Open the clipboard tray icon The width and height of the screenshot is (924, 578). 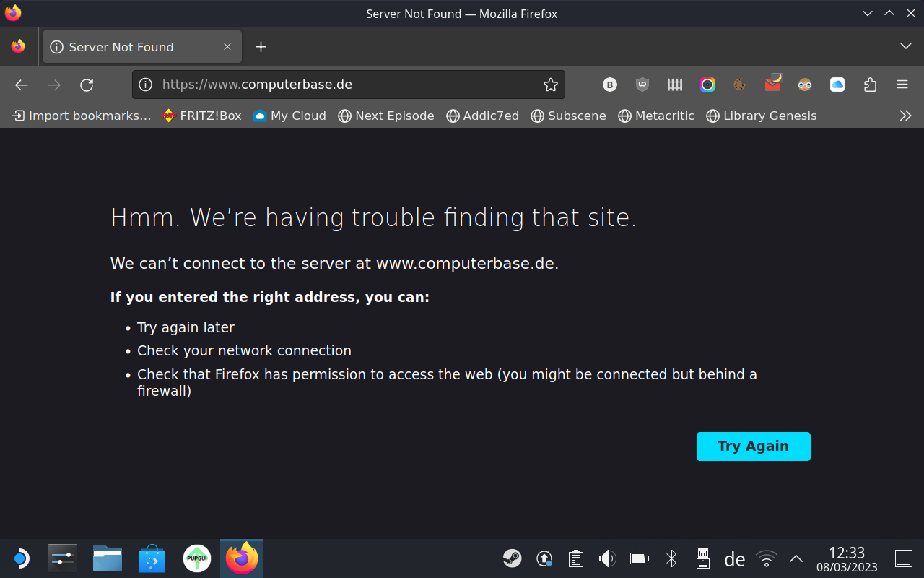[575, 558]
